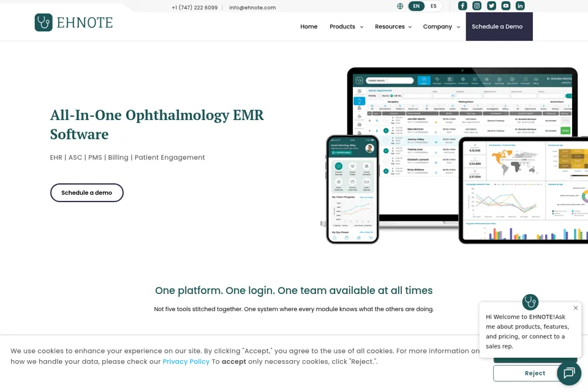Switch site language to ES
This screenshot has width=588, height=392.
434,6
